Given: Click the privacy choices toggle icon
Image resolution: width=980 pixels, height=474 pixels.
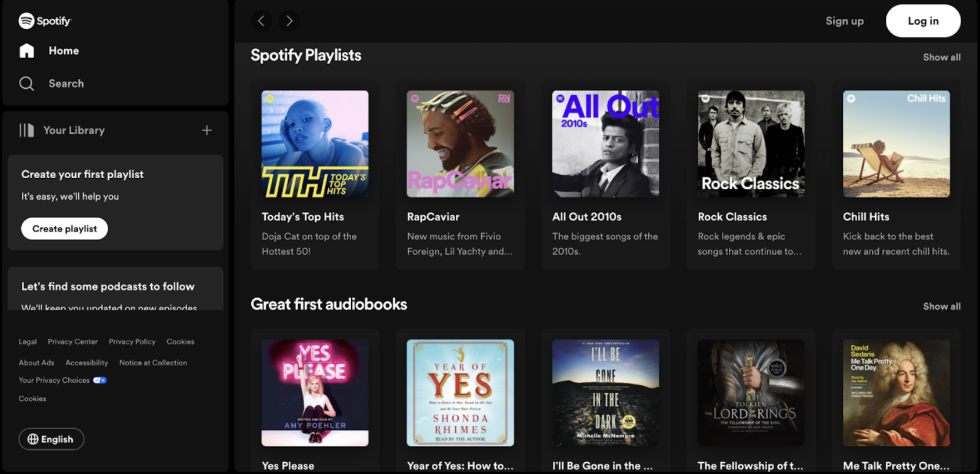Looking at the screenshot, I should pos(100,380).
